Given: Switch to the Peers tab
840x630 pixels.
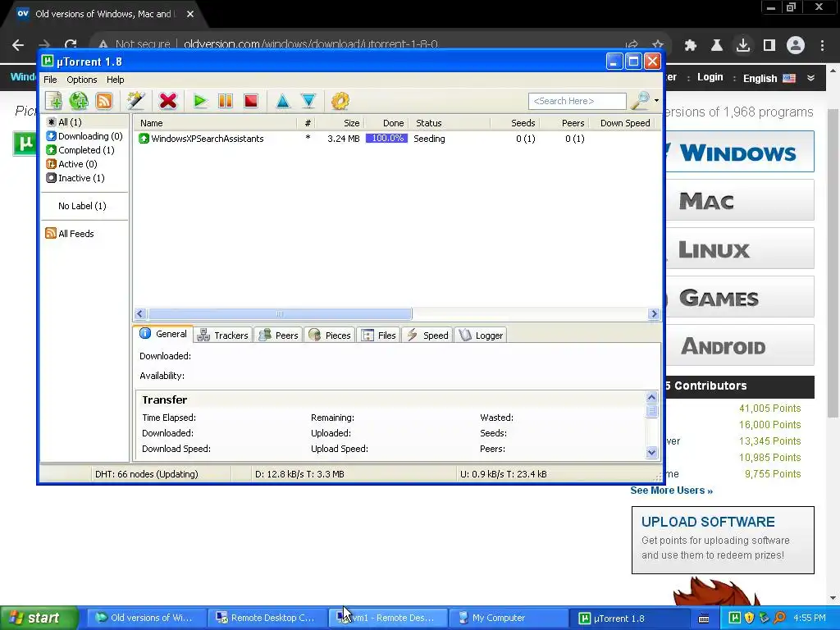Looking at the screenshot, I should (279, 336).
